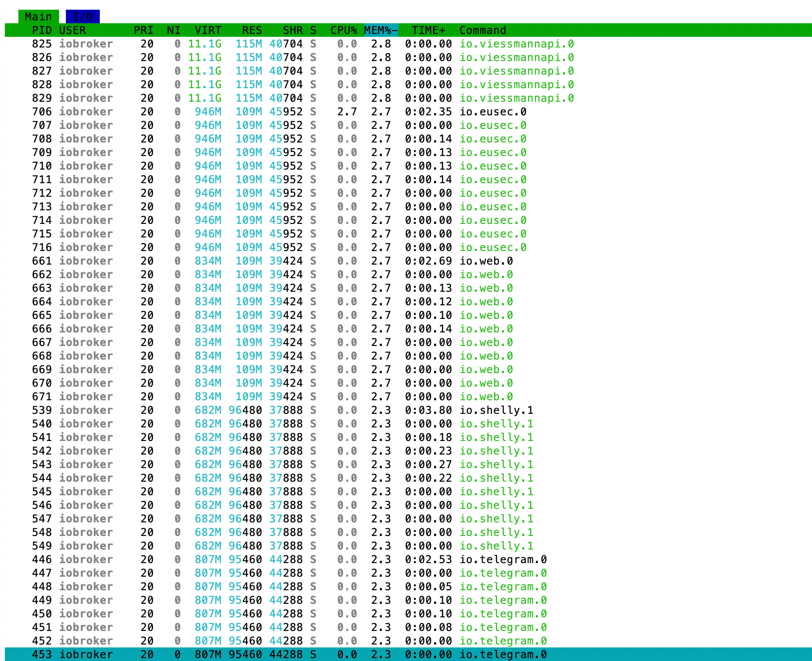Screen dimensions: 812x661
Task: Select process row with PID 708
Action: (408, 139)
